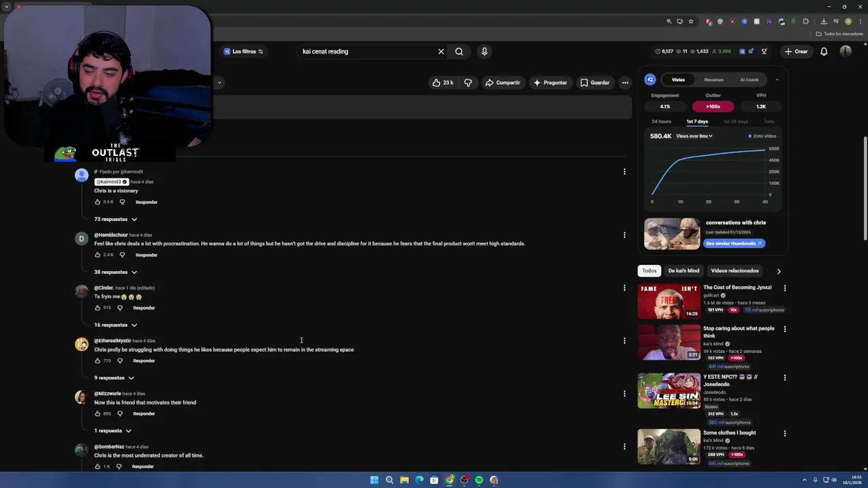Open options for Y ESTE NPC video

(785, 378)
